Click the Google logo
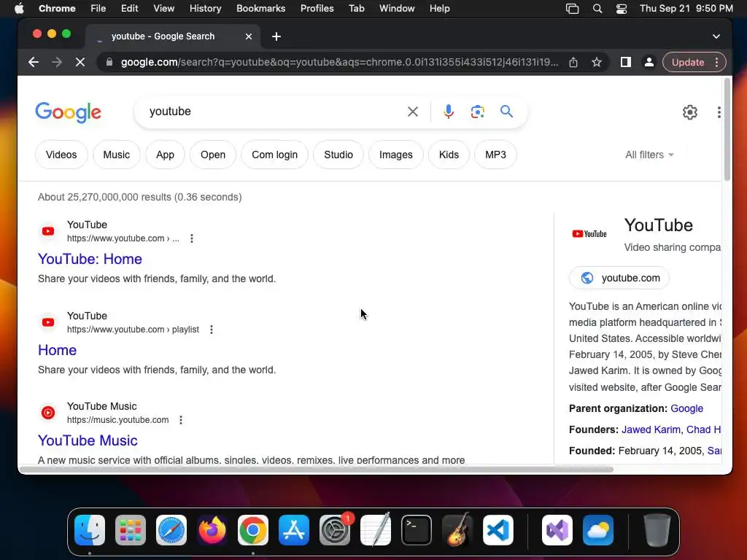This screenshot has width=747, height=560. (x=68, y=112)
